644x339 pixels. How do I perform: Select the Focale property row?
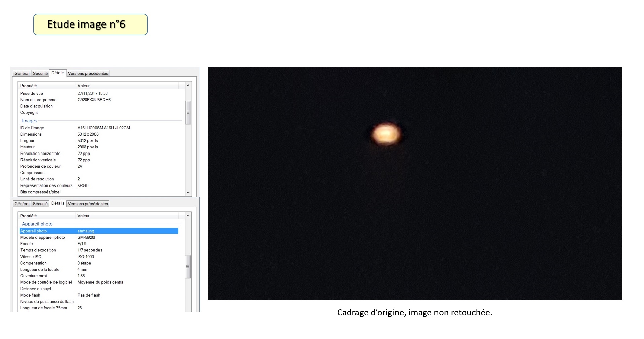(99, 244)
